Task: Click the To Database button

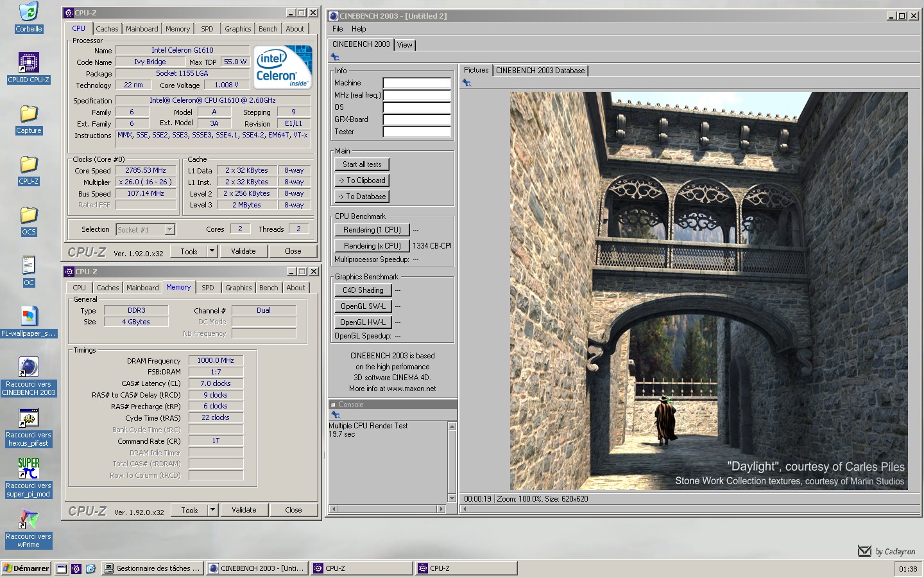Action: click(362, 197)
